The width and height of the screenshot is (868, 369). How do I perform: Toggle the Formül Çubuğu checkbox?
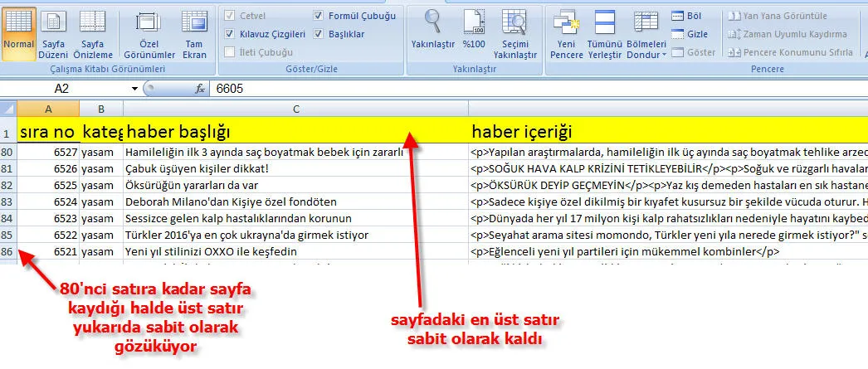pos(319,16)
